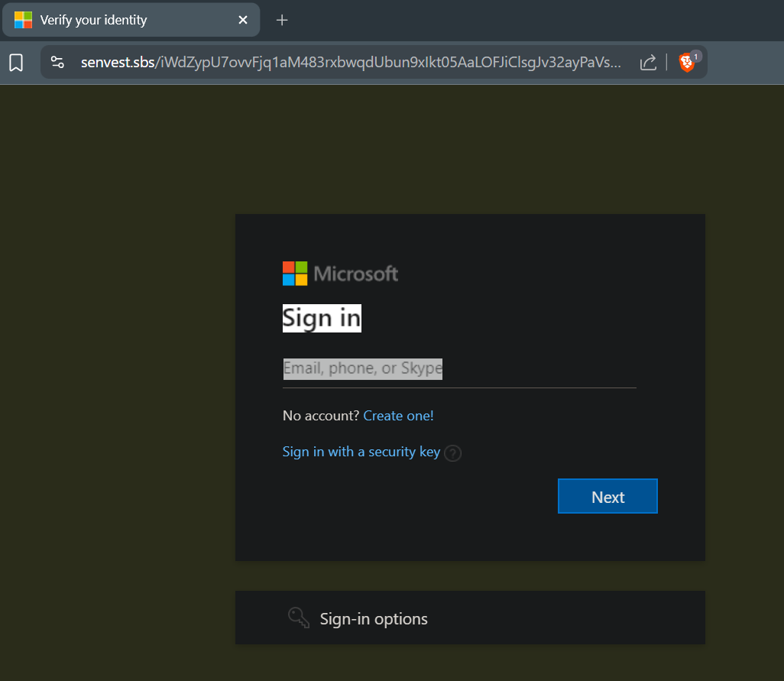Click the key icon beside Sign-in options
Screen dimensions: 784x681
click(299, 618)
